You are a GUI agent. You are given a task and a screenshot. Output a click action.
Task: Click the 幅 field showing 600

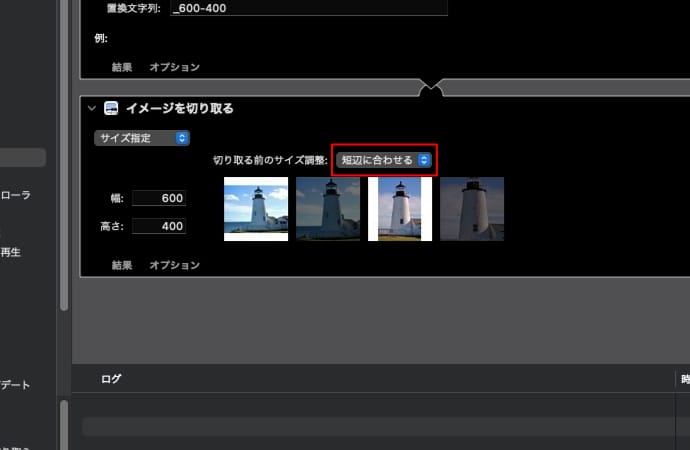coord(159,198)
